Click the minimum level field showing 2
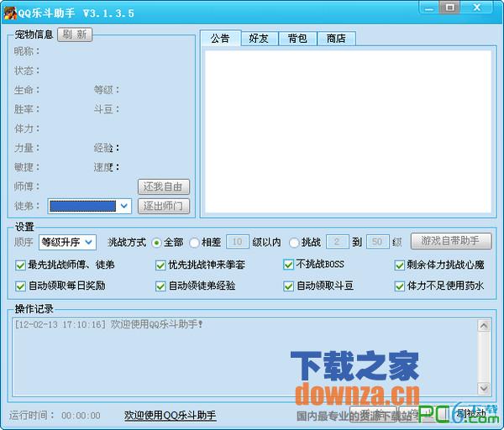Viewport: 504px width, 430px height. pos(337,242)
